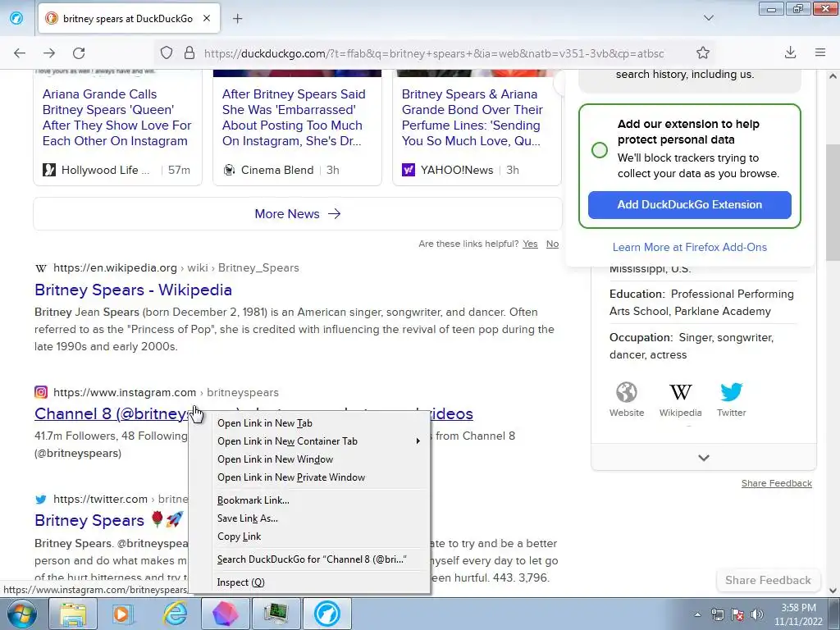The width and height of the screenshot is (840, 630).
Task: Click the https://en.wikipedia.org result URL
Action: [115, 268]
